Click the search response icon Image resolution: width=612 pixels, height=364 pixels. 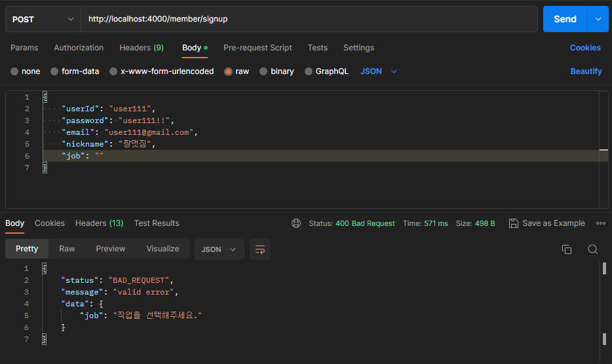(592, 249)
